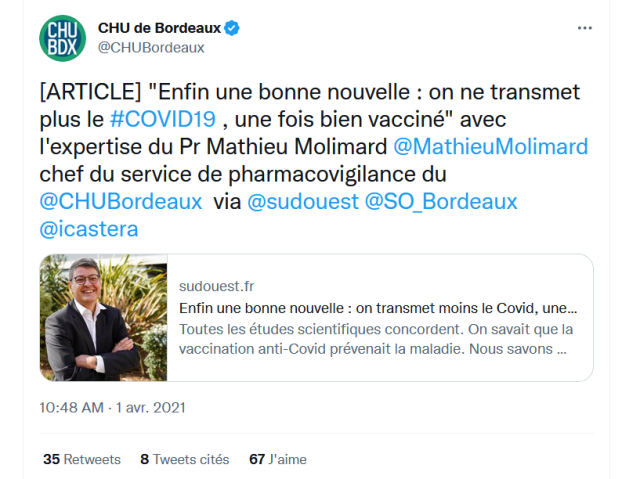Open the CHU BDX profile avatar
This screenshot has width=640, height=479.
point(62,38)
